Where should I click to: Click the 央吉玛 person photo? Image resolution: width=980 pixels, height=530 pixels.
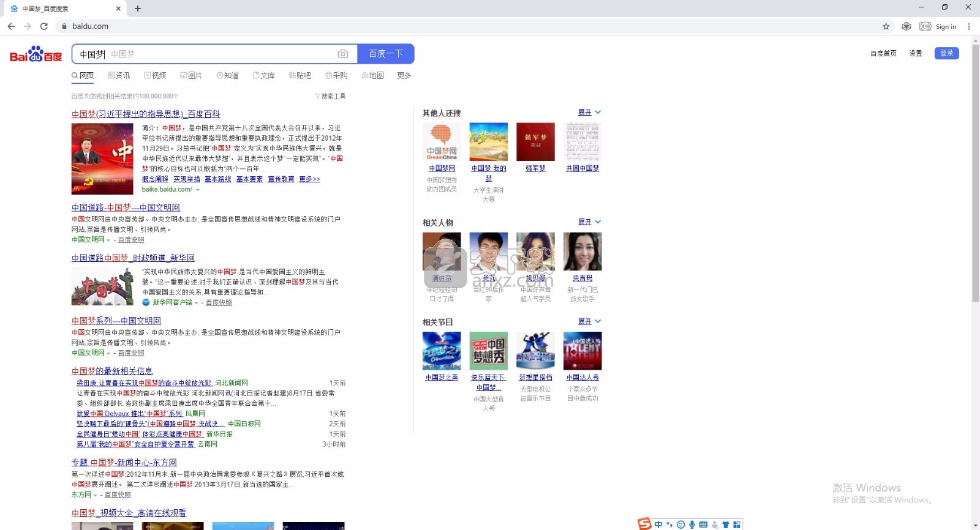coord(582,251)
